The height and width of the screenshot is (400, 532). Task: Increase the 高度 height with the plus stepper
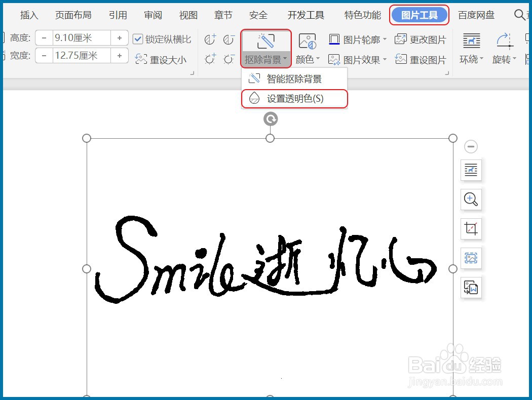(x=119, y=37)
